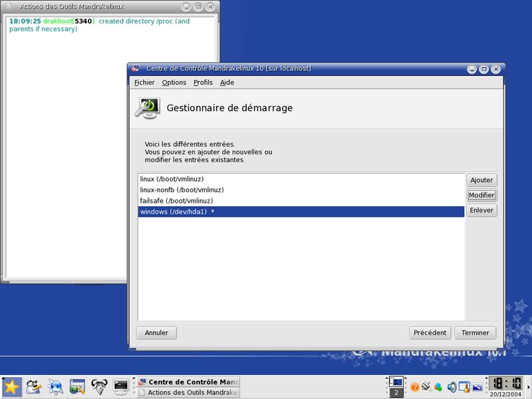Click the Enlever button
This screenshot has width=532, height=399.
(481, 210)
